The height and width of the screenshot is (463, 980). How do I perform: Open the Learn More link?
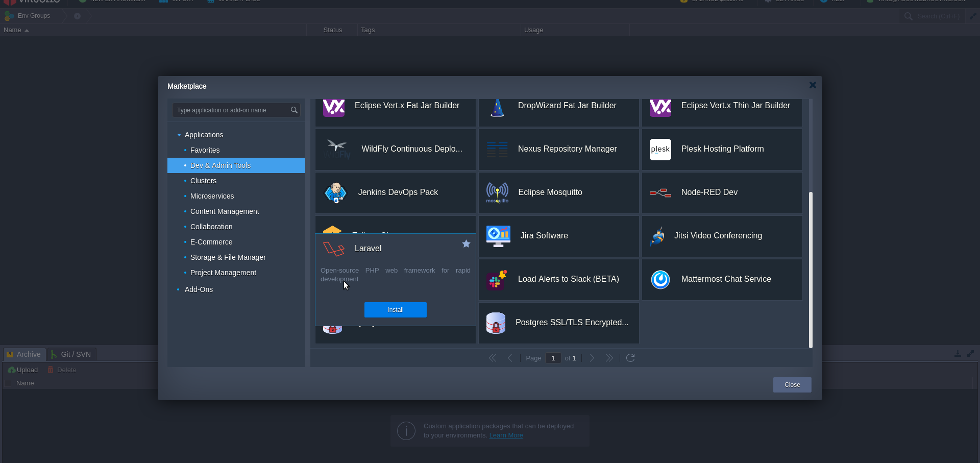(506, 435)
